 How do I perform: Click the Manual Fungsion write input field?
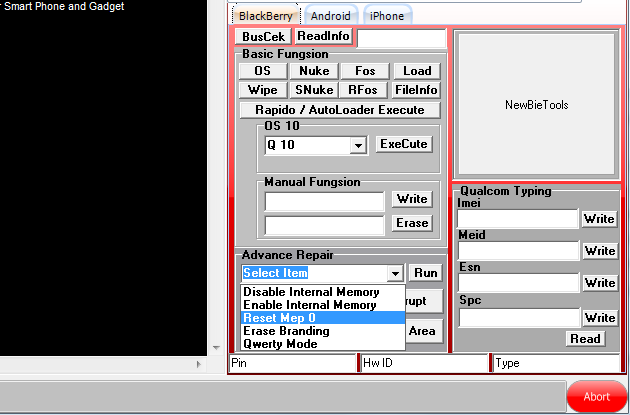(324, 202)
